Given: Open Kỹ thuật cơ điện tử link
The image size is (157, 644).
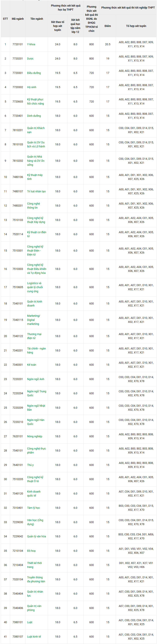Looking at the screenshot, I should tap(37, 234).
